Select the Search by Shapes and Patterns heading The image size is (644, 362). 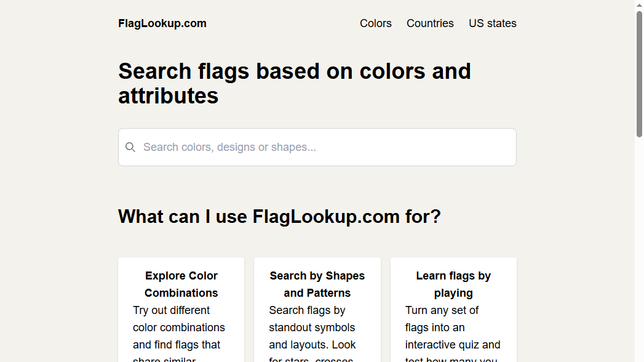[x=317, y=284]
